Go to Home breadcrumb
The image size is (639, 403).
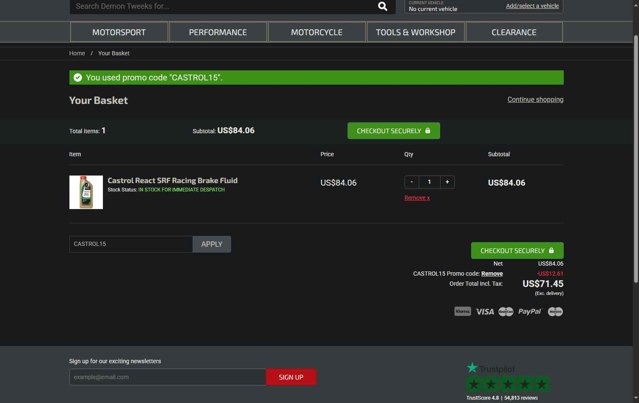(x=77, y=53)
